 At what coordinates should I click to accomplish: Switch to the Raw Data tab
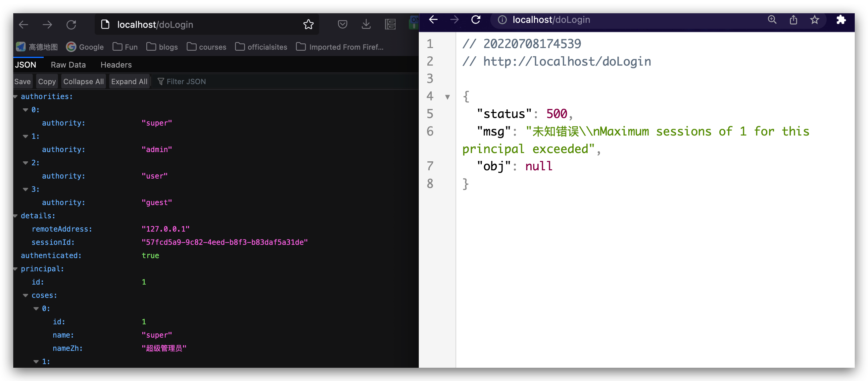(69, 65)
